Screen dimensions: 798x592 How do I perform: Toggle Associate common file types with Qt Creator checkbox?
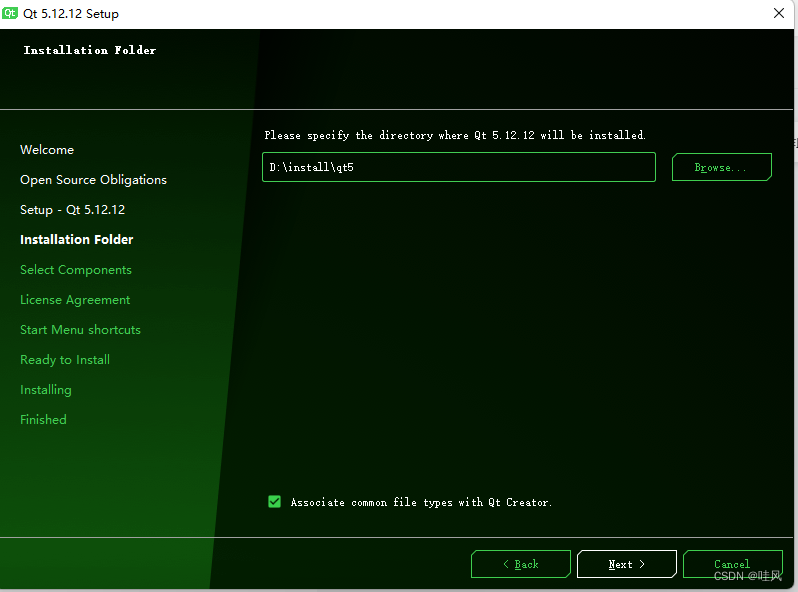pyautogui.click(x=274, y=502)
